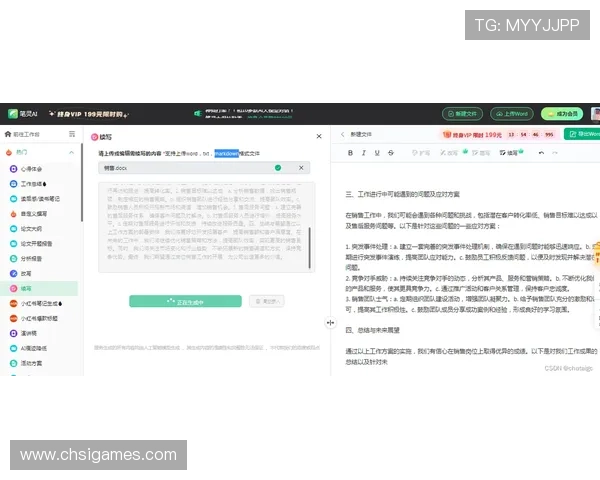Click the green 导出Word export button

click(x=582, y=134)
